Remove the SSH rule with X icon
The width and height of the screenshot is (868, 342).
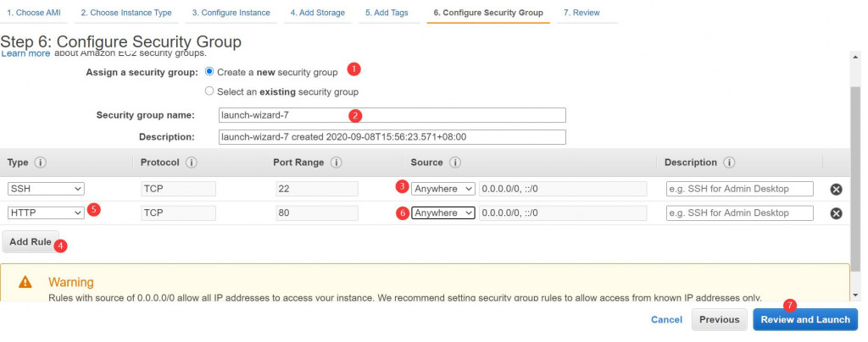tap(836, 190)
